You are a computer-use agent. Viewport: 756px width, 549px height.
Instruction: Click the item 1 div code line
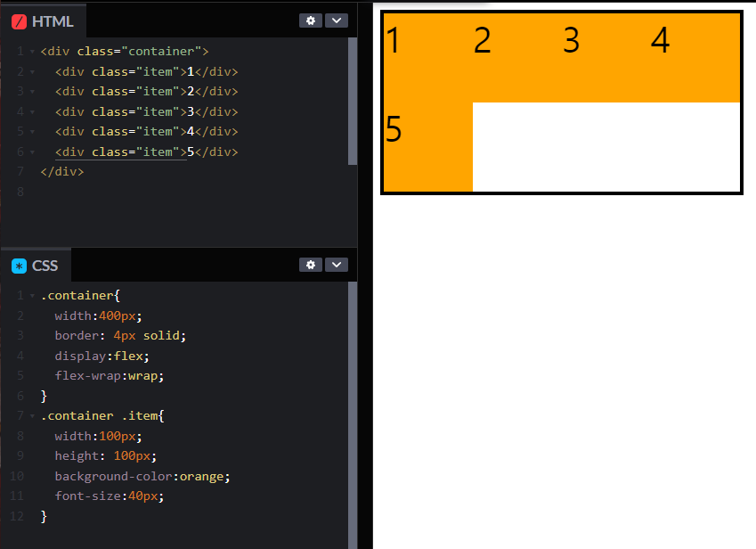click(x=147, y=71)
